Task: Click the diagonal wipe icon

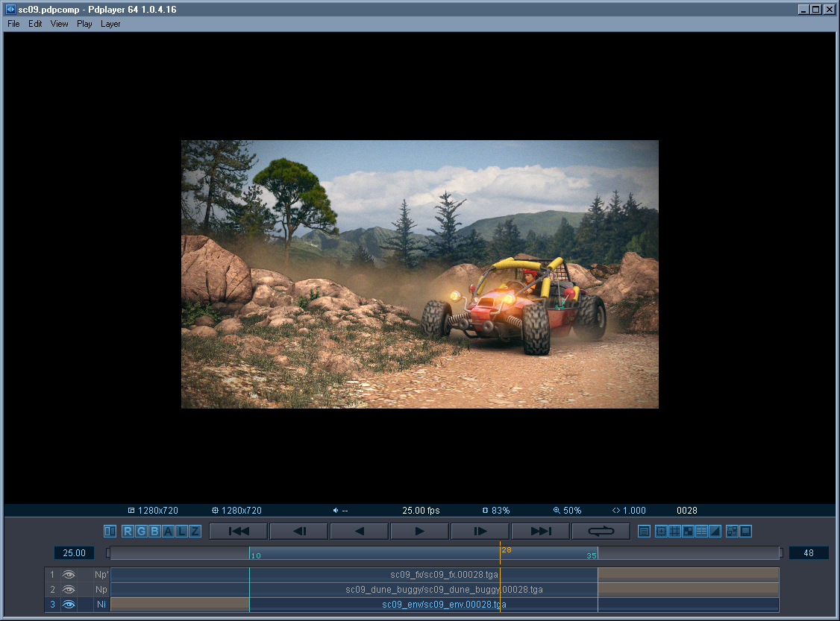Action: coord(715,531)
